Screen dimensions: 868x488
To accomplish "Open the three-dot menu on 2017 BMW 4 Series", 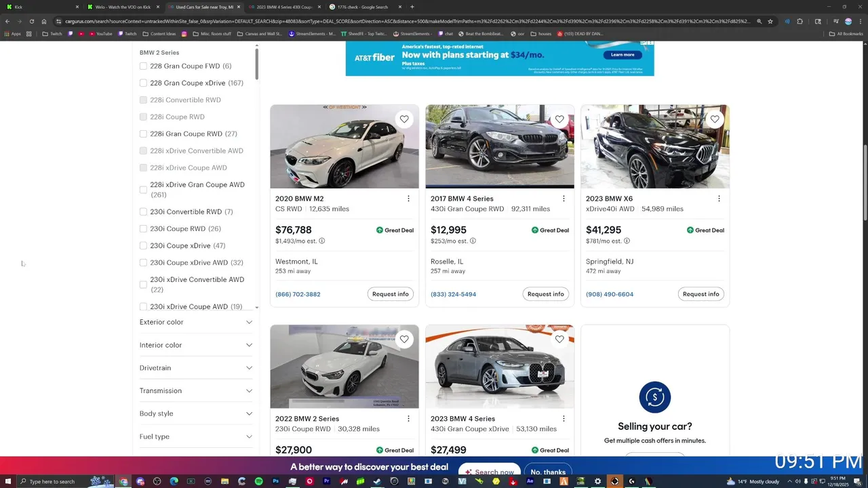I will [564, 199].
